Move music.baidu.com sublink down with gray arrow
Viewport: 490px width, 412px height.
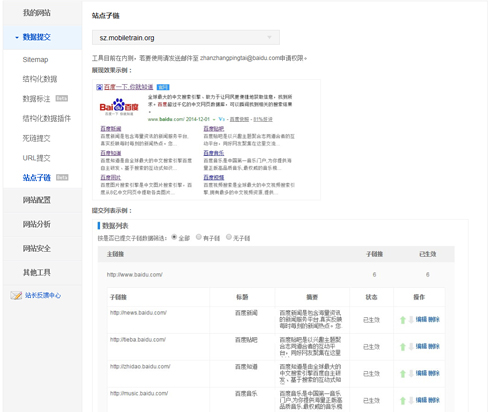click(x=411, y=401)
